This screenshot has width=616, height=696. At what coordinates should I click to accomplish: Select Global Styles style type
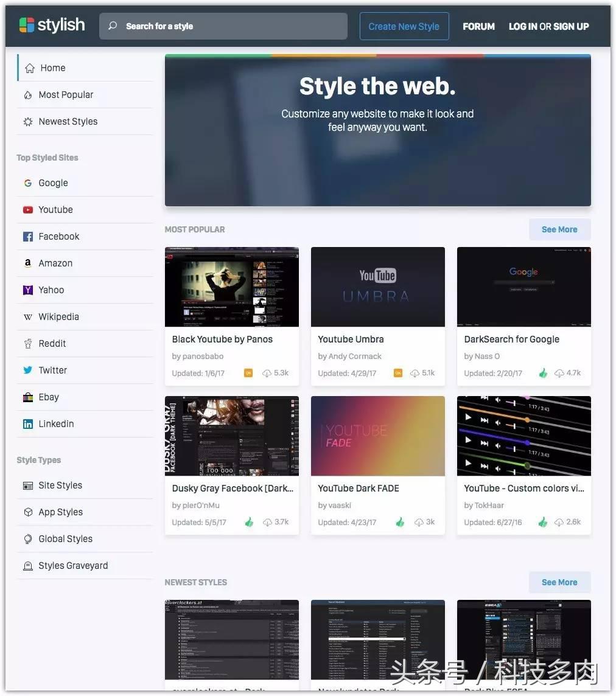(x=65, y=539)
